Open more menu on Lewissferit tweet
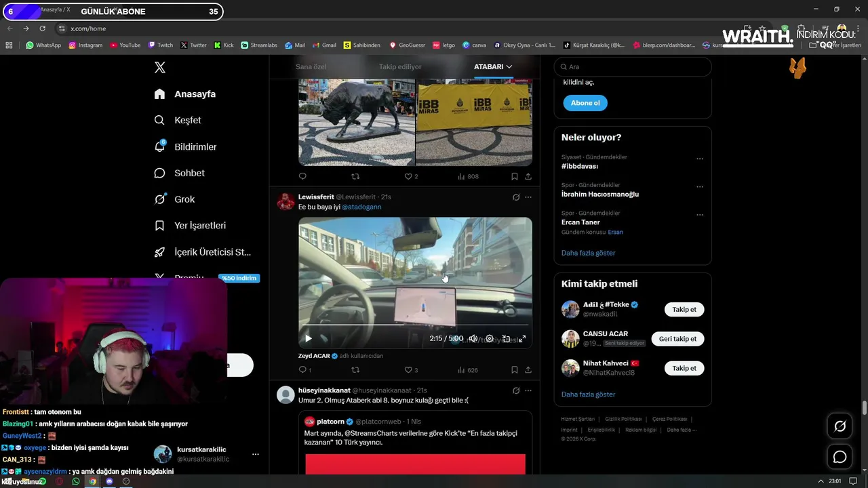Screen dimensions: 868x488 [528, 197]
